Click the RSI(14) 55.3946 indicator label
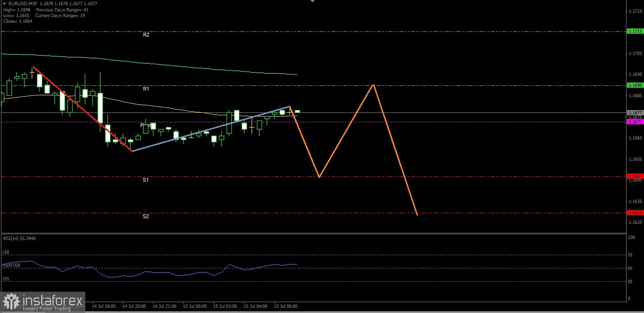644x313 pixels. [x=19, y=238]
